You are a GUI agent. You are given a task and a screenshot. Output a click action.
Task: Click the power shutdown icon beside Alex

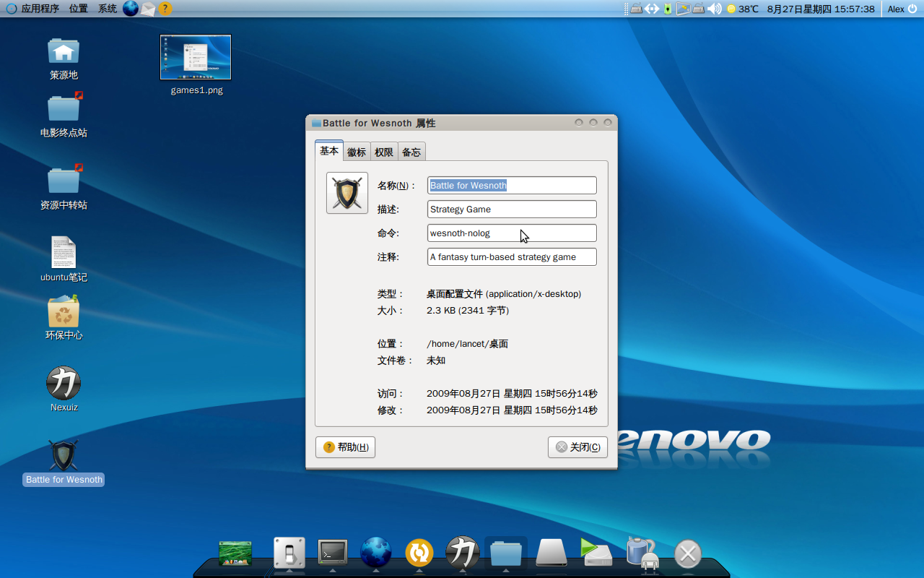point(912,9)
